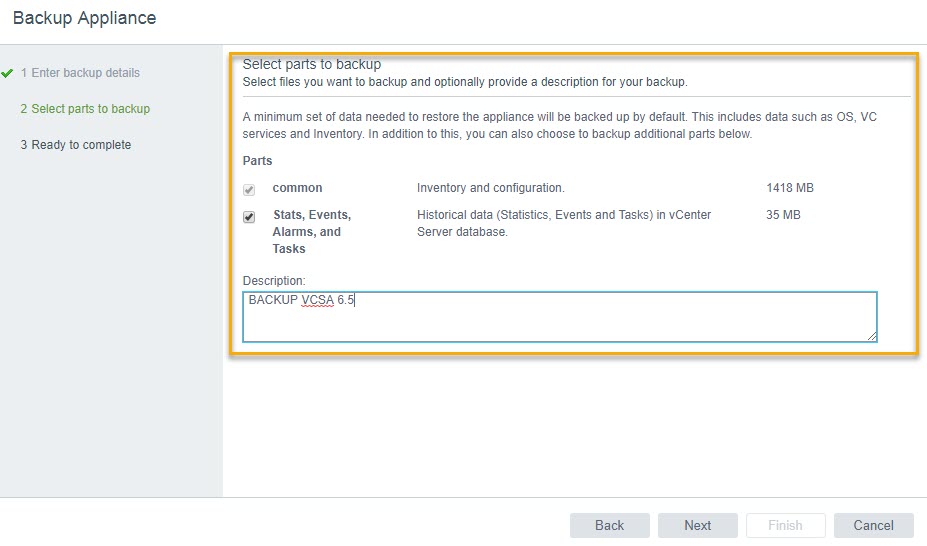Focus the Description text area
The image size is (927, 546).
click(x=560, y=322)
